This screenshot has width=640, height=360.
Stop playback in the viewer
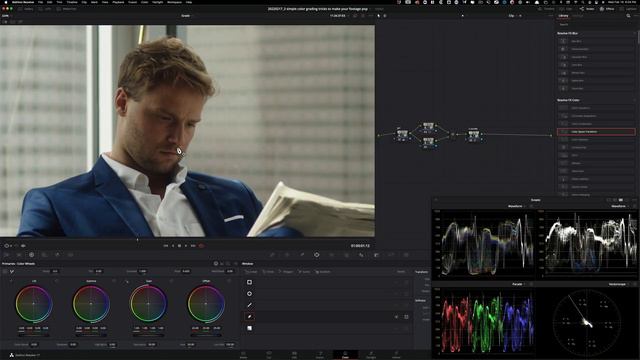tap(179, 246)
